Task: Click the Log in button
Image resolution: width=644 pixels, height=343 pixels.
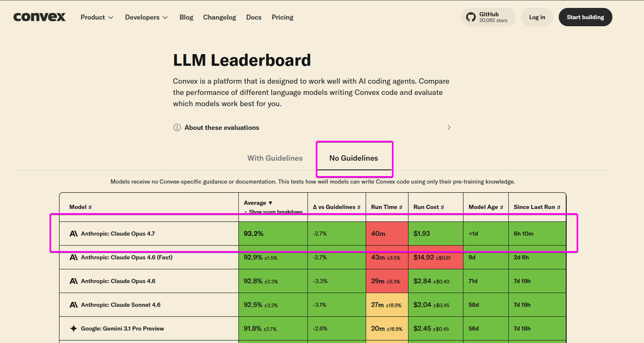Action: point(537,17)
